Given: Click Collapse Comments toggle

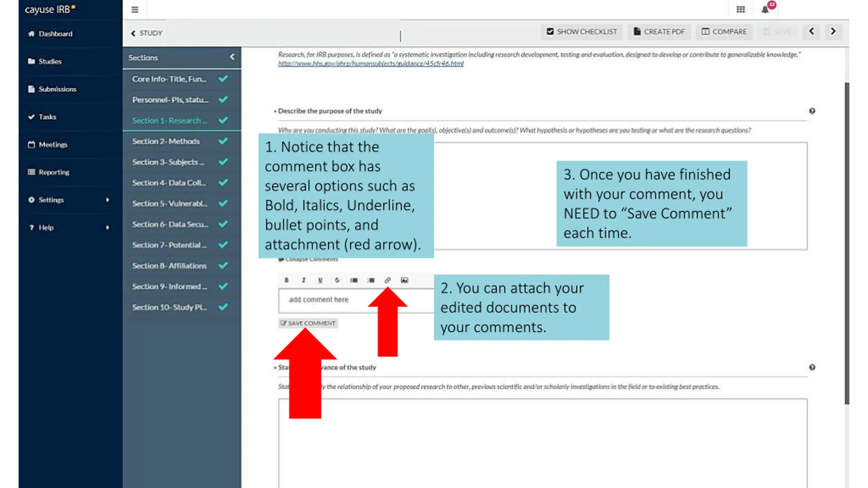Looking at the screenshot, I should click(x=308, y=259).
